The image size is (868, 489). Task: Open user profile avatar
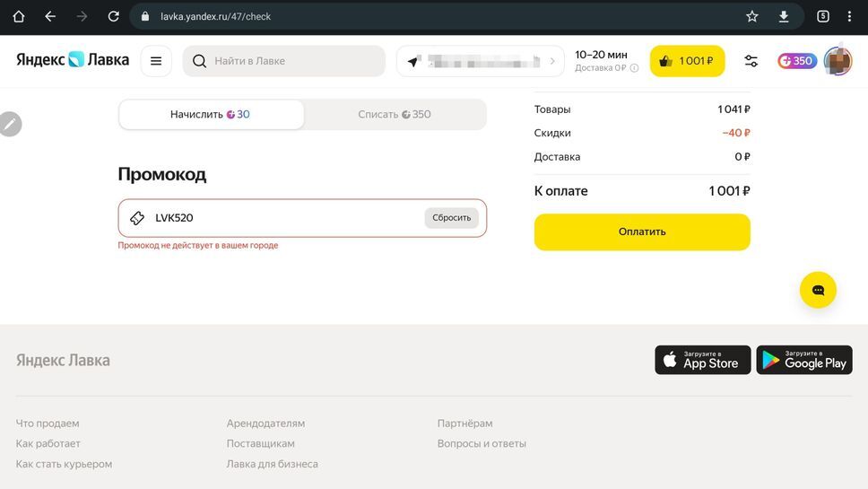pyautogui.click(x=838, y=61)
